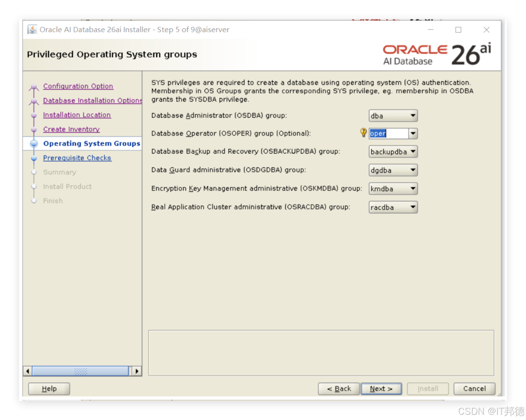This screenshot has height=420, width=526.
Task: Maximize the installer window
Action: click(x=458, y=30)
